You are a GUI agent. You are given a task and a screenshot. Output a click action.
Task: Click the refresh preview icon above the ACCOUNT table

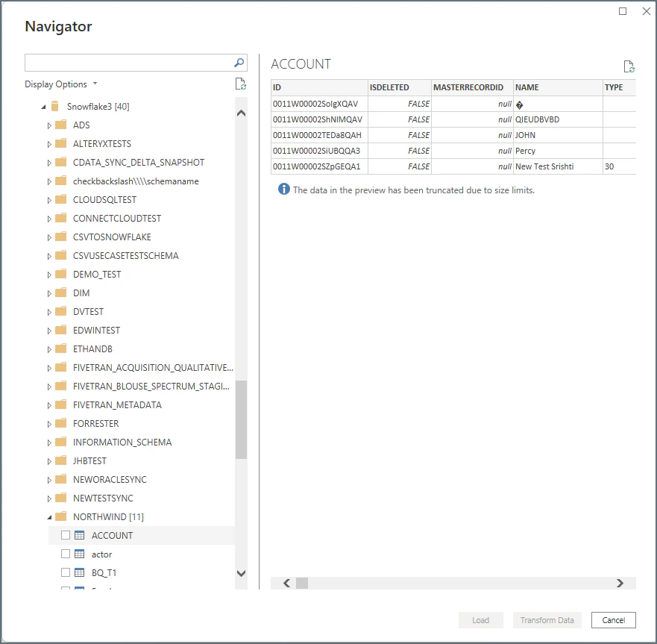pos(629,65)
